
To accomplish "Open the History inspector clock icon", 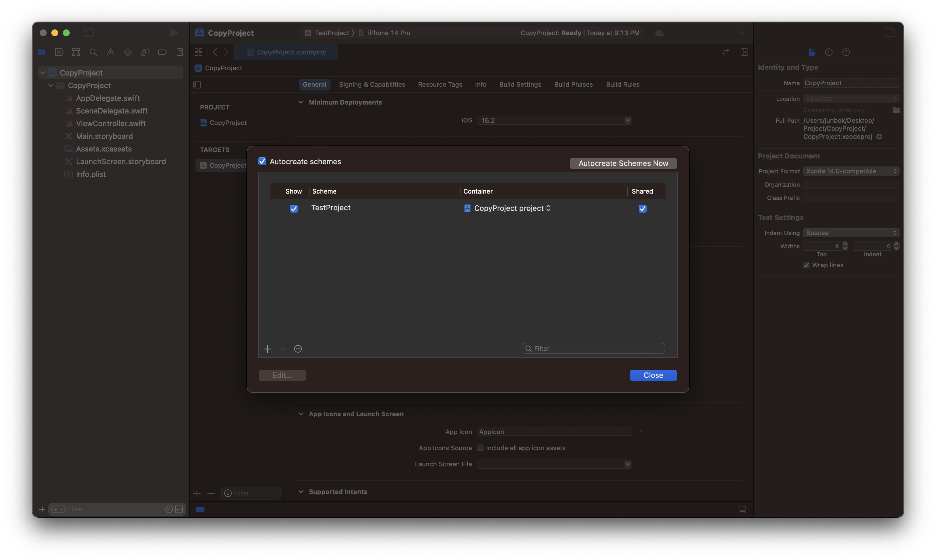I will tap(829, 52).
